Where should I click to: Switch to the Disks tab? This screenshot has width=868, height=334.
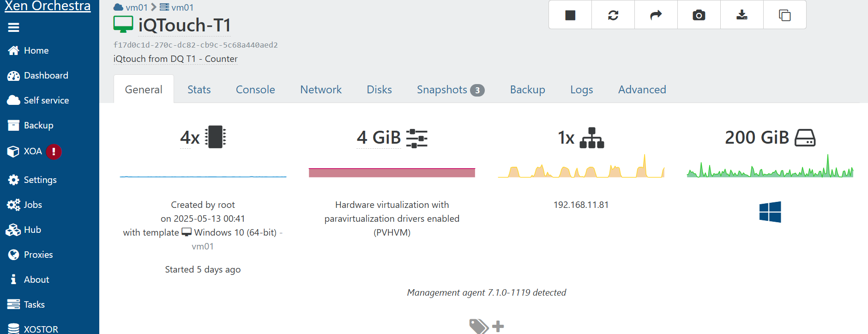pyautogui.click(x=379, y=89)
